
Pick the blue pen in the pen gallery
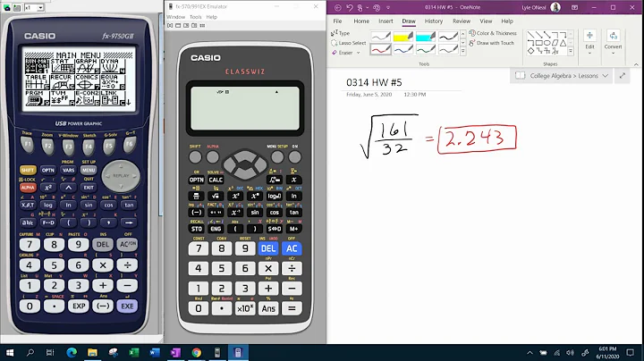[402, 49]
